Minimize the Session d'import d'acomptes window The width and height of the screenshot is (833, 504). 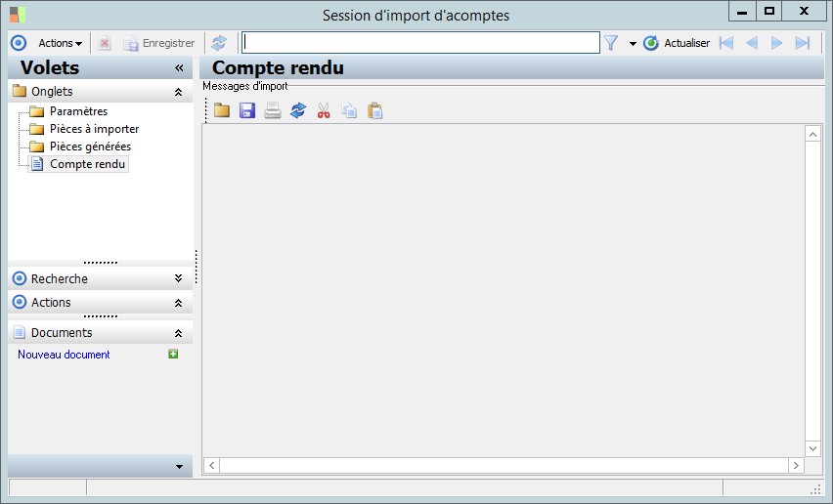tap(742, 12)
